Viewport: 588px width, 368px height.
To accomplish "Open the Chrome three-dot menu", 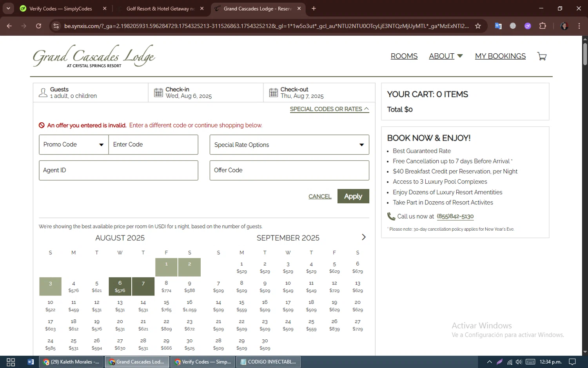I will click(x=579, y=26).
